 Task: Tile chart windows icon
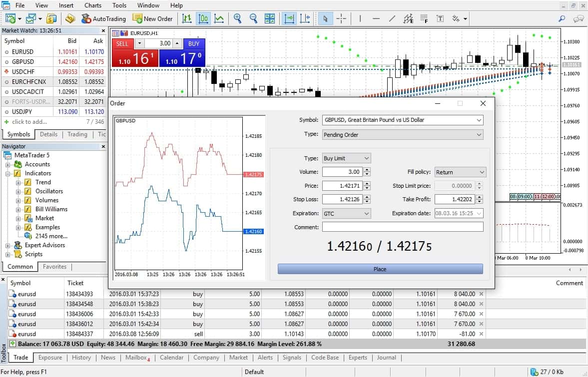point(270,18)
